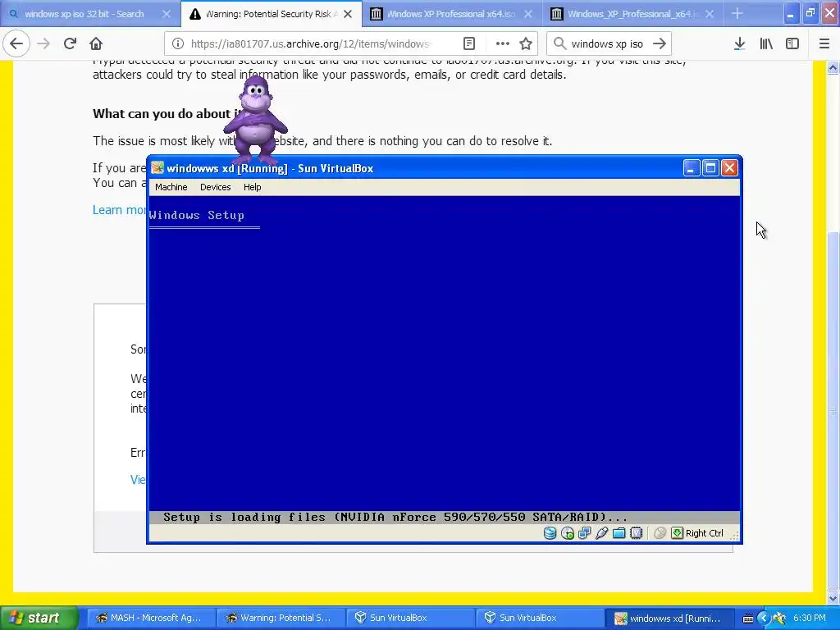Switch to first Sun VirtualBox taskbar item
The height and width of the screenshot is (630, 840).
[x=410, y=619]
